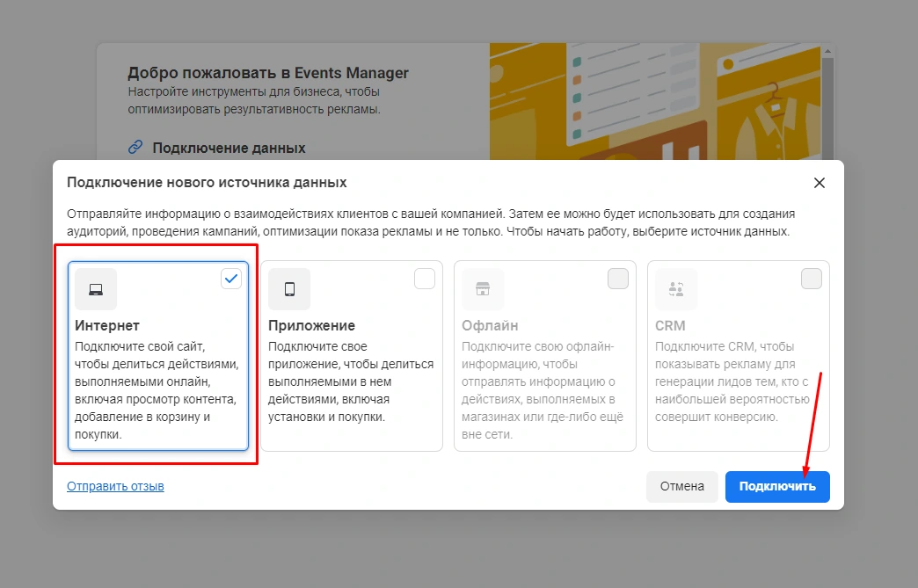Click the storefront icon in the Офлайн card
Viewport: 918px width, 588px height.
point(483,289)
